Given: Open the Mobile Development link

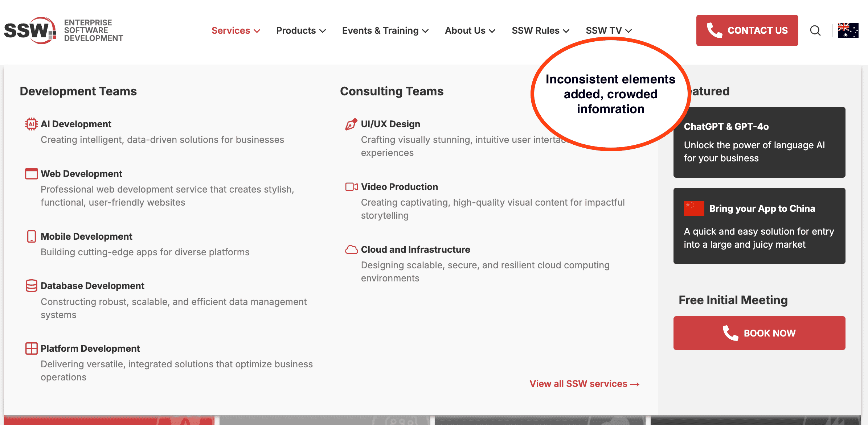Looking at the screenshot, I should pyautogui.click(x=86, y=236).
